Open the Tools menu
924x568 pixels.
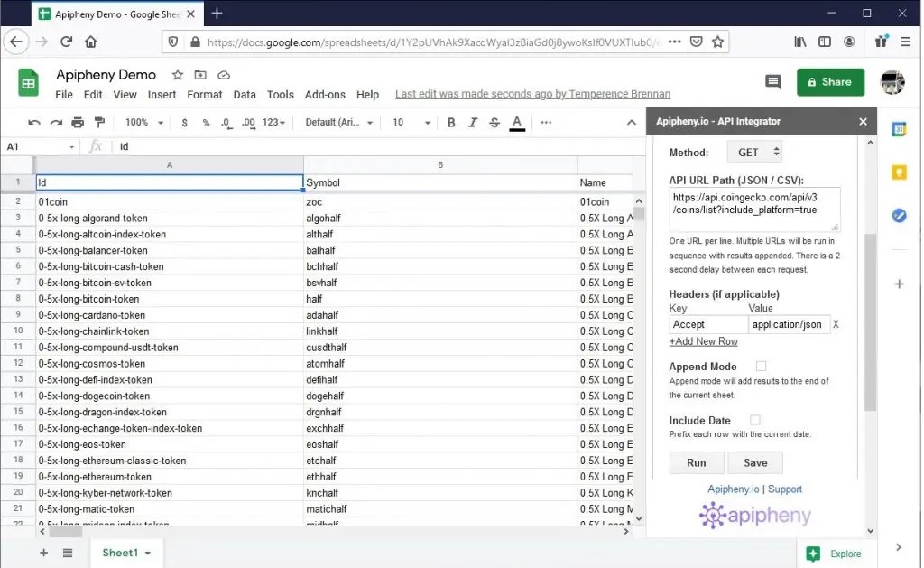pos(280,95)
